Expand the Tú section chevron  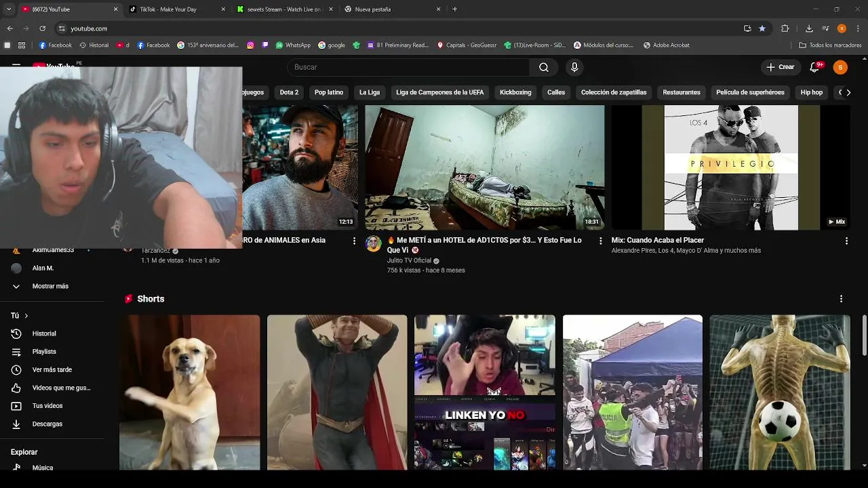(x=26, y=316)
